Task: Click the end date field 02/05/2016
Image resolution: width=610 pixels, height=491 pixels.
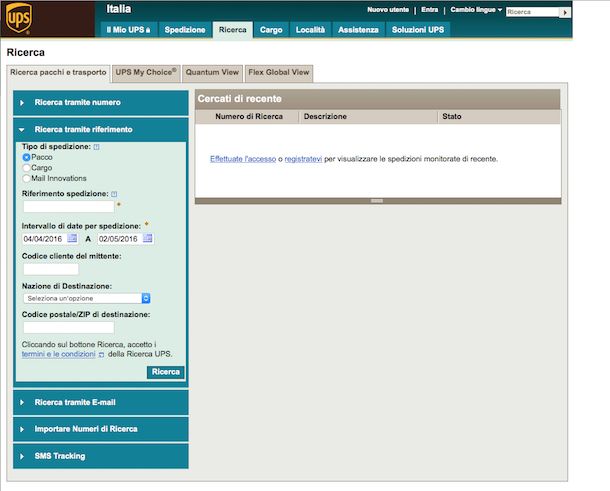Action: click(x=120, y=239)
